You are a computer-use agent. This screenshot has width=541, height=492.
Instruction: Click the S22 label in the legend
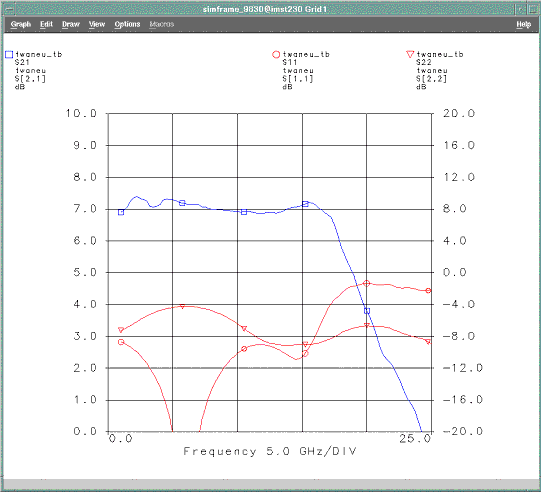click(424, 62)
